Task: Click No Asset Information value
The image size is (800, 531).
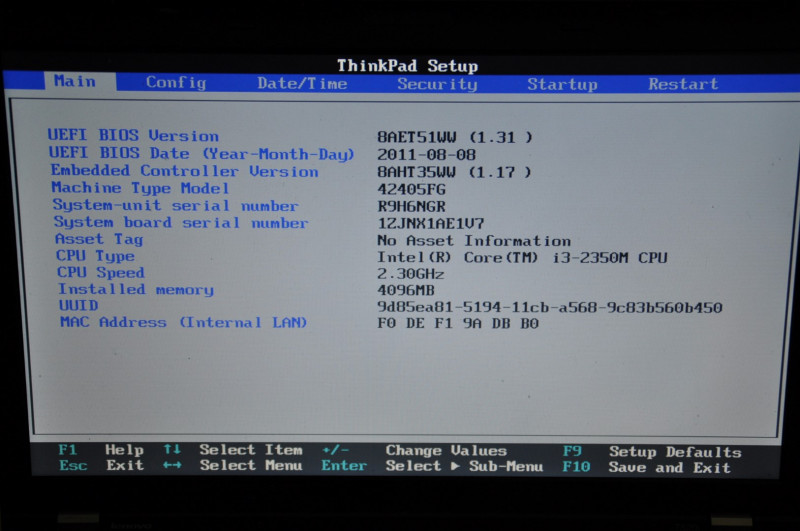Action: [x=474, y=240]
